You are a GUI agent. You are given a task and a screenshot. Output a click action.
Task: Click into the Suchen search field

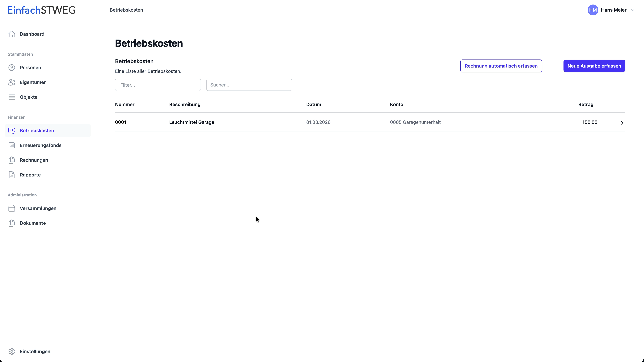tap(249, 85)
